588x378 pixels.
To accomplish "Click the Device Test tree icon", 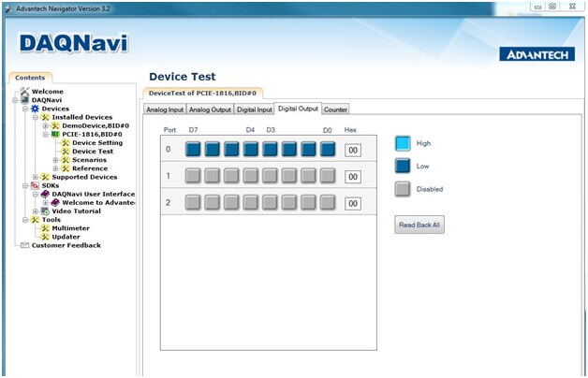I will pos(66,152).
